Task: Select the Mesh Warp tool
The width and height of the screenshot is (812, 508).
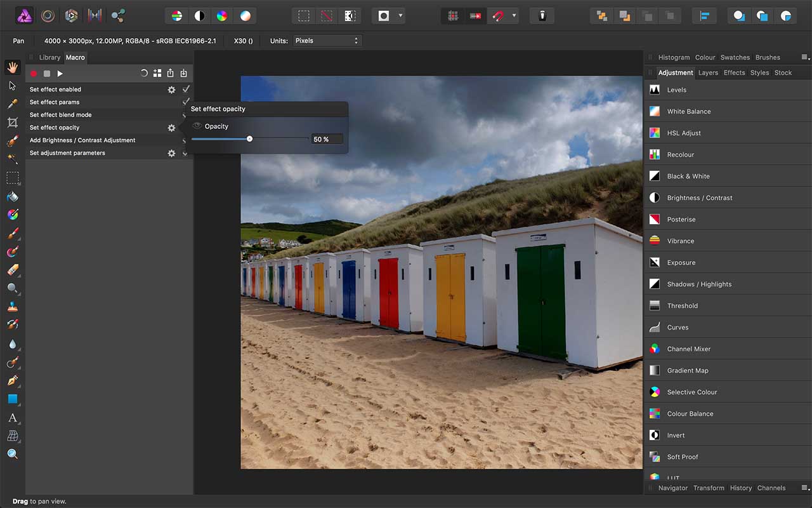Action: tap(12, 436)
